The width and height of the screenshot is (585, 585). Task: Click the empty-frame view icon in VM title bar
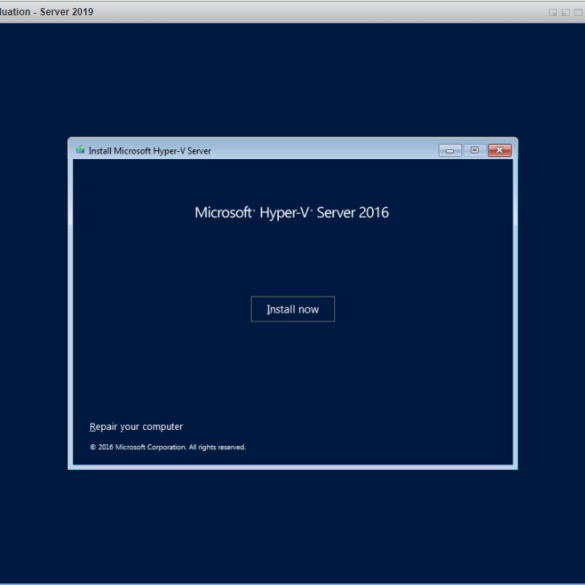[x=578, y=12]
